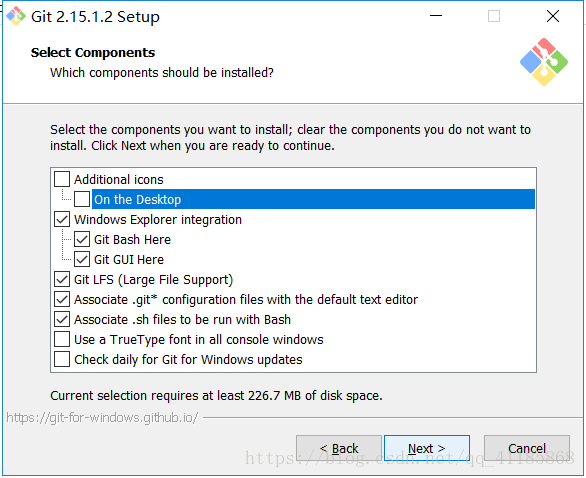Enable TrueType font in console windows
Screen dimensions: 586x478
(x=62, y=339)
